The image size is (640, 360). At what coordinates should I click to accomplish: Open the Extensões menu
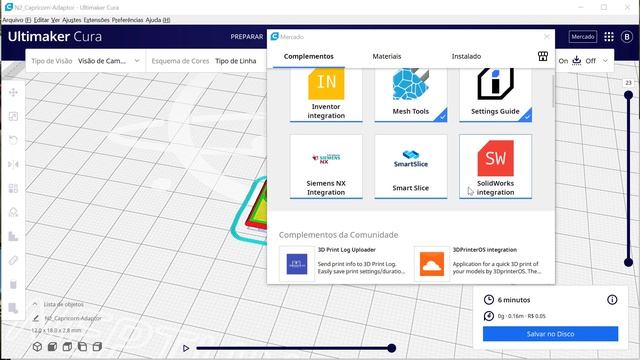click(x=96, y=20)
